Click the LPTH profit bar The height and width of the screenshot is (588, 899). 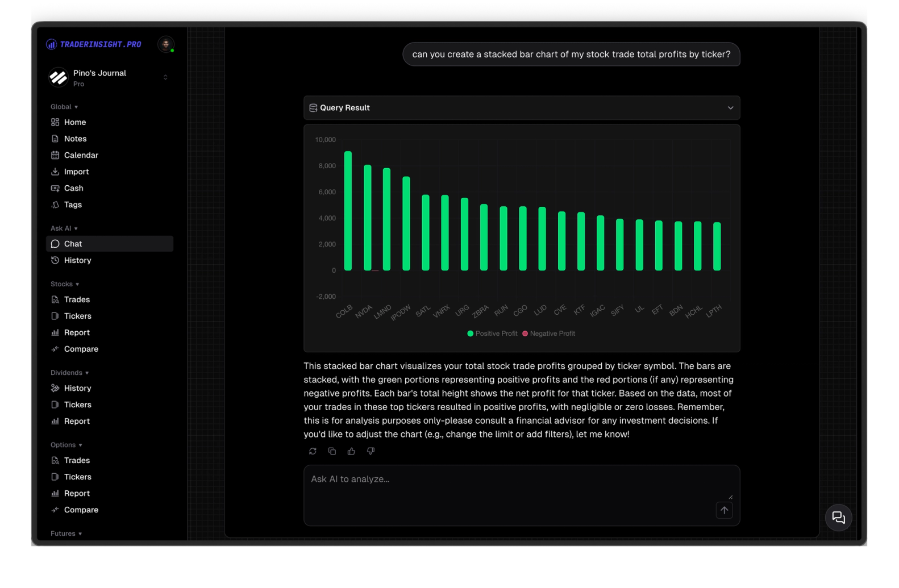717,246
